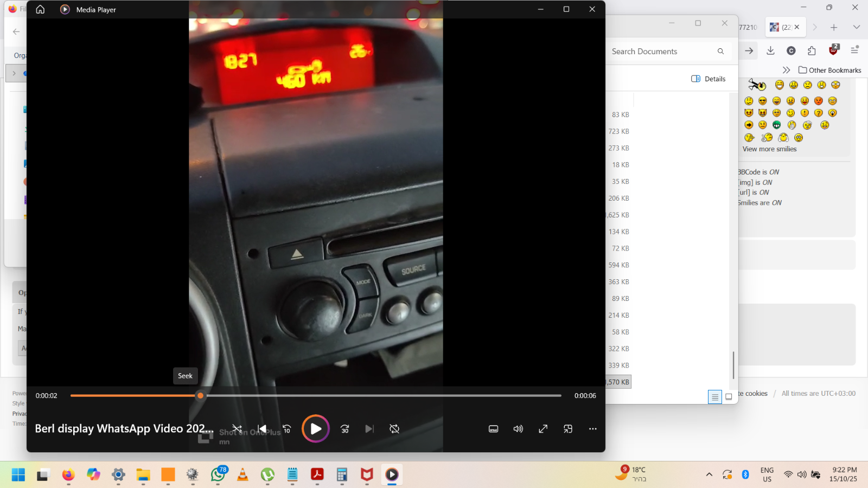Switch Media Player to full screen
Image resolution: width=868 pixels, height=488 pixels.
point(543,429)
